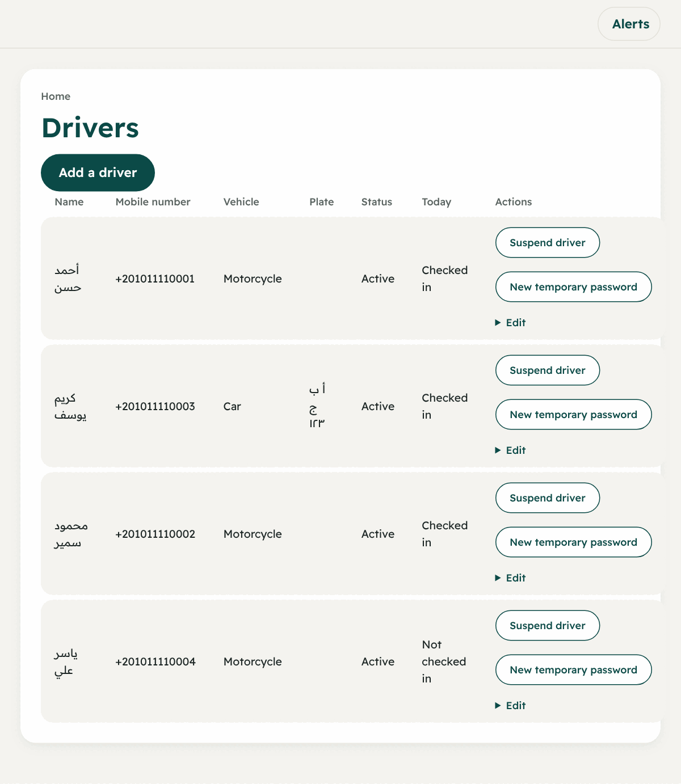Select the Plate column header

coord(322,202)
